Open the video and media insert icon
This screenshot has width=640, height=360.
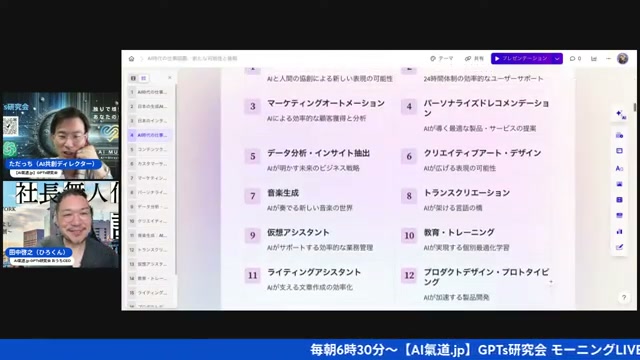(619, 200)
